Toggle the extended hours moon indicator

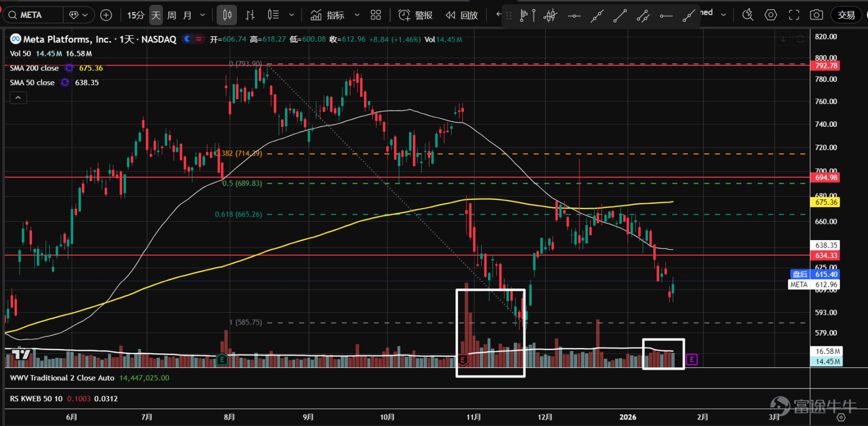(x=187, y=39)
